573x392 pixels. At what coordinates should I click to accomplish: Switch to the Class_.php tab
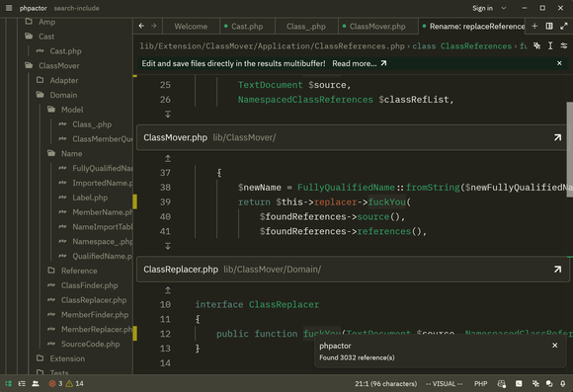click(x=306, y=27)
